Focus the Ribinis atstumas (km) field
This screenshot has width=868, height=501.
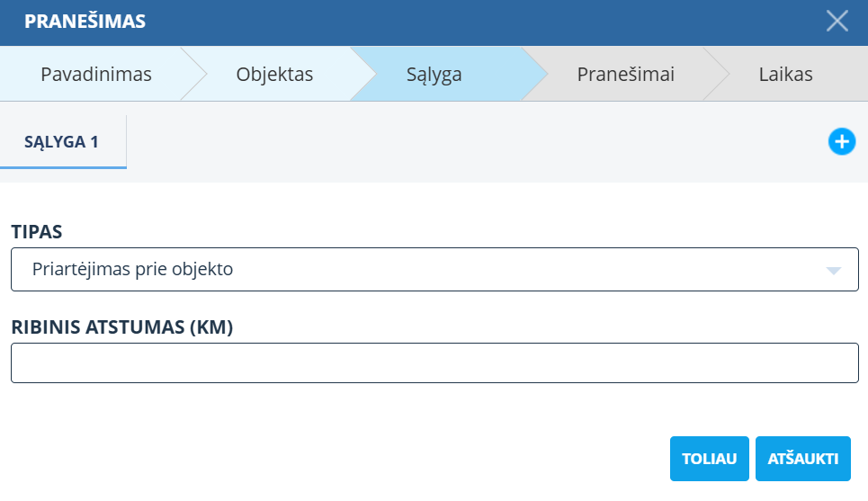[434, 362]
